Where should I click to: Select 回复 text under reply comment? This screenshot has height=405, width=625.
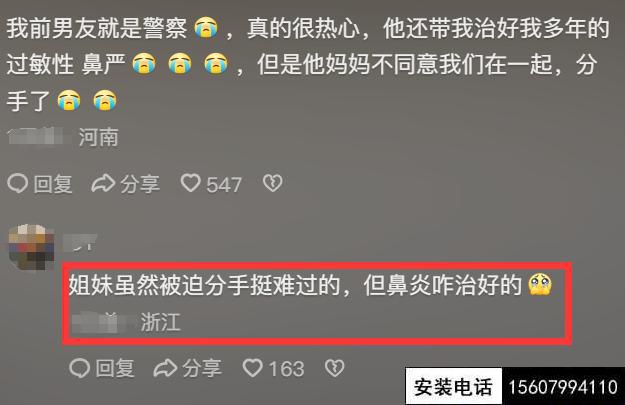[115, 368]
